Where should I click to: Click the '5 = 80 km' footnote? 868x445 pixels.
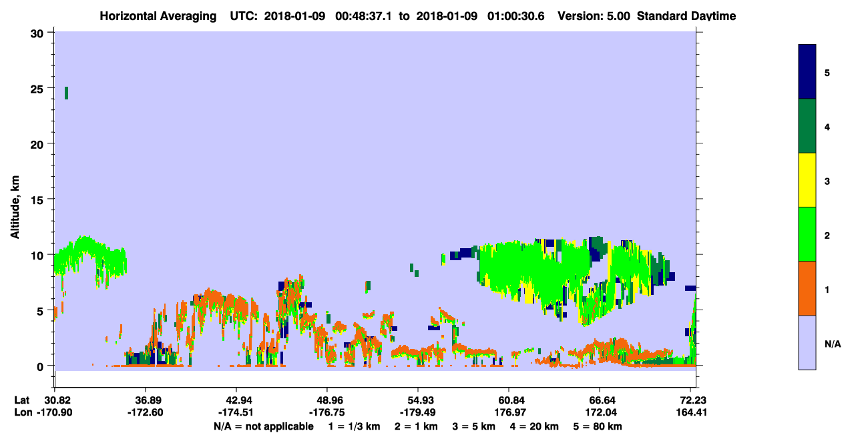point(598,426)
